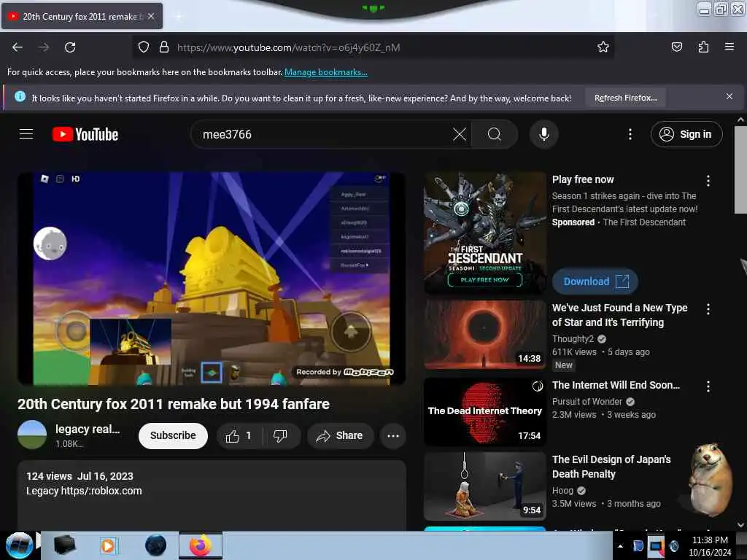Click the scrollbar down arrow
This screenshot has height=560, width=747.
click(x=740, y=525)
